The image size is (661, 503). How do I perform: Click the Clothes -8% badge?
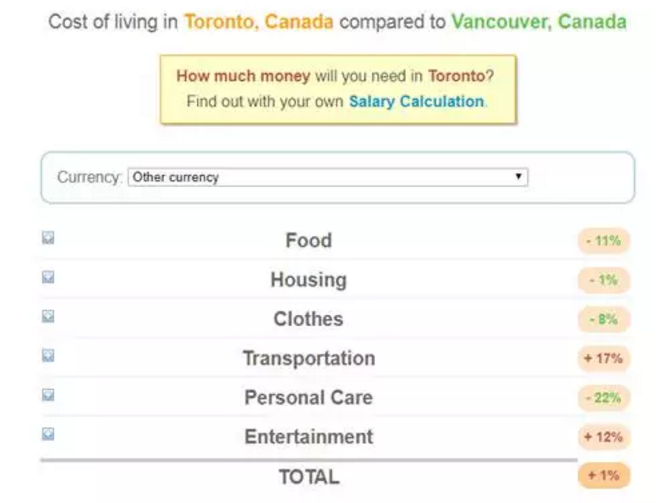(604, 320)
